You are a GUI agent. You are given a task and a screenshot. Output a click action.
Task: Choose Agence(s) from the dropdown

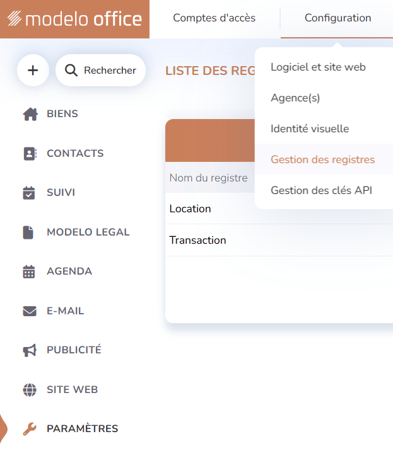(x=295, y=98)
